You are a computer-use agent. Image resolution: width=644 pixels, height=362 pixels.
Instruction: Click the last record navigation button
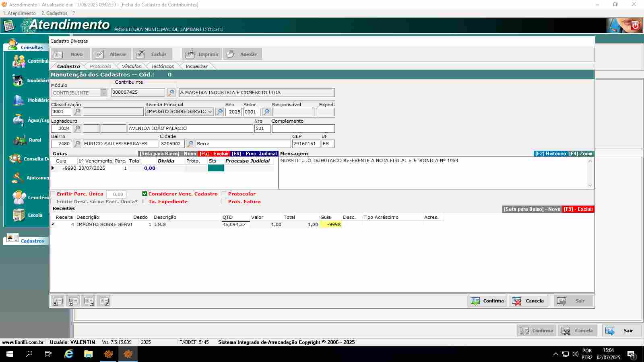pos(104,301)
